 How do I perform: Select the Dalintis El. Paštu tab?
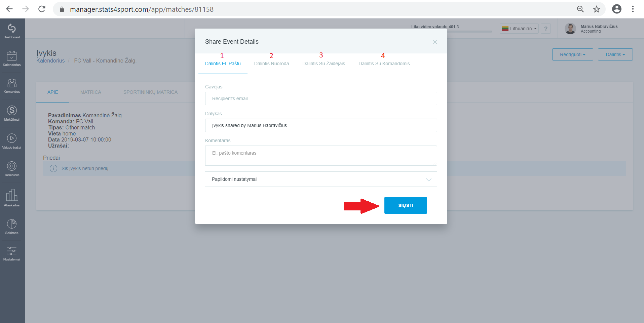pyautogui.click(x=223, y=64)
